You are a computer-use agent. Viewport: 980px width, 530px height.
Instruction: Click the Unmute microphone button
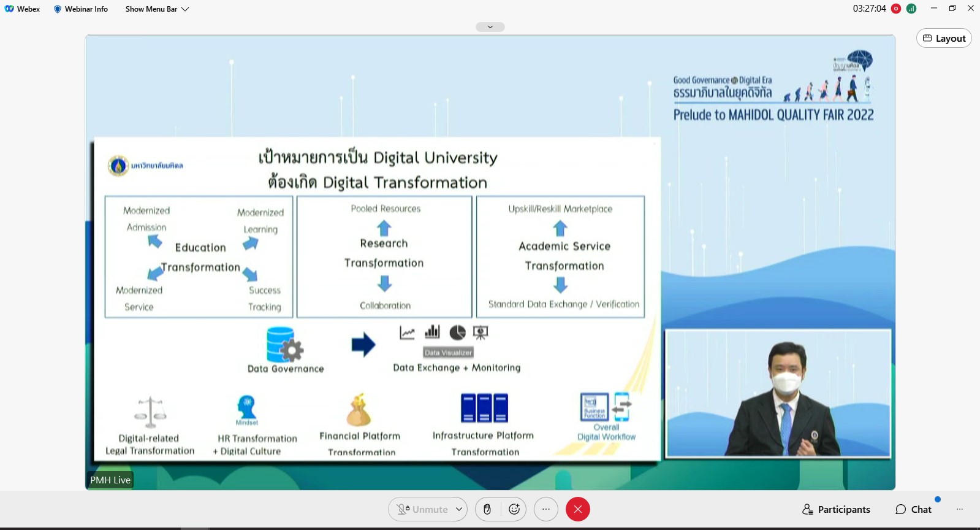(422, 509)
